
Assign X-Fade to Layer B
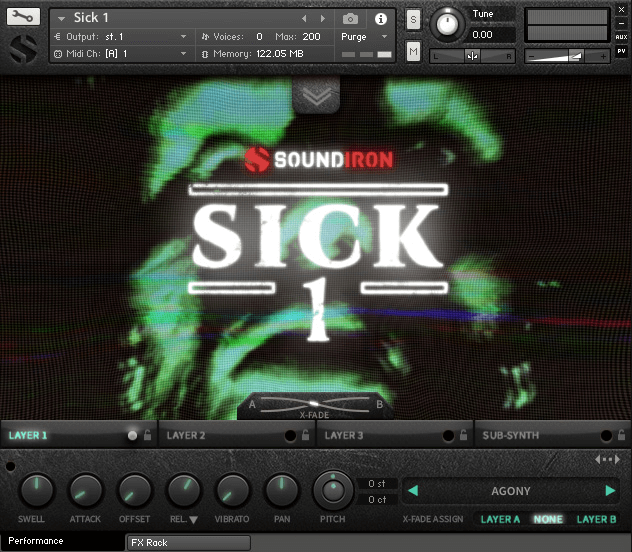596,519
